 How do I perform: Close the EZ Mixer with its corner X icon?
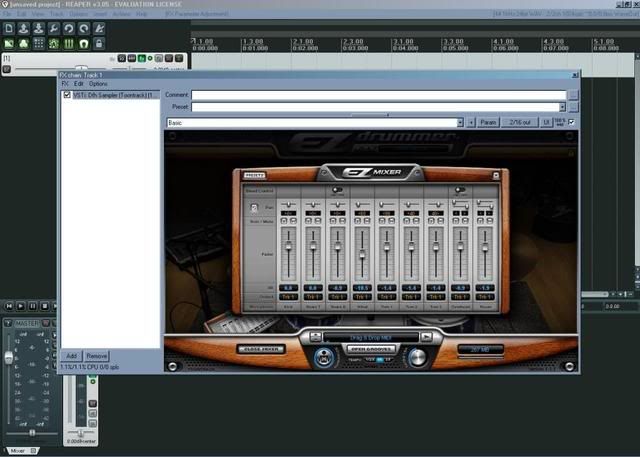point(496,175)
